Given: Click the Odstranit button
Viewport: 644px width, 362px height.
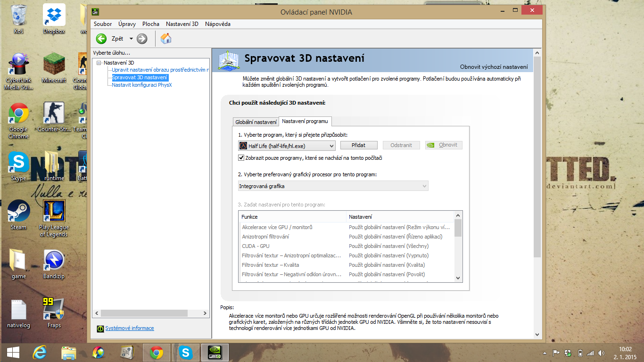Looking at the screenshot, I should pos(401,145).
